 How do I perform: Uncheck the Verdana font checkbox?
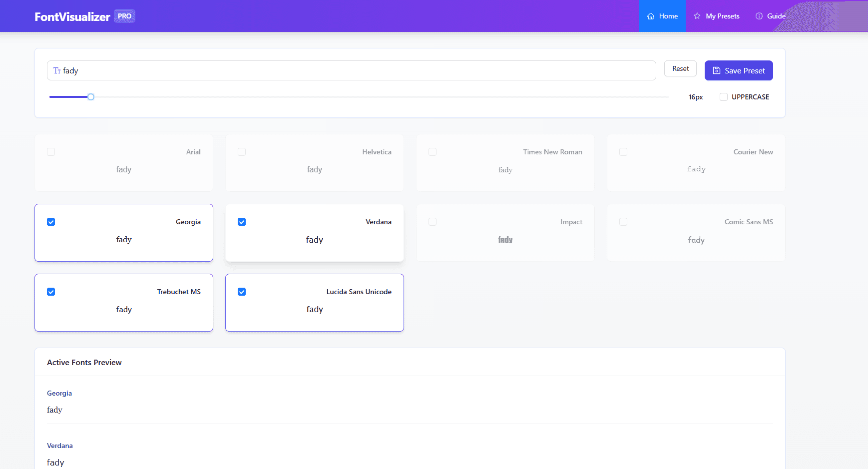pos(242,222)
